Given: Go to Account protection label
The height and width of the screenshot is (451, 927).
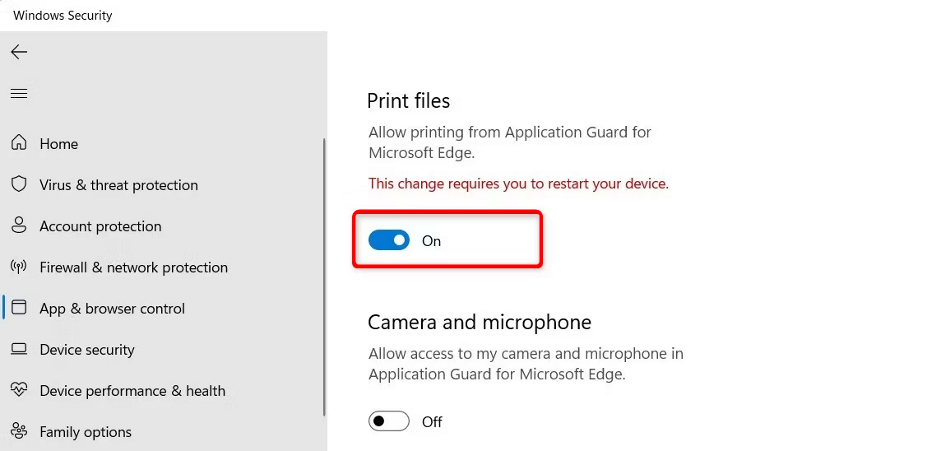Looking at the screenshot, I should point(100,226).
